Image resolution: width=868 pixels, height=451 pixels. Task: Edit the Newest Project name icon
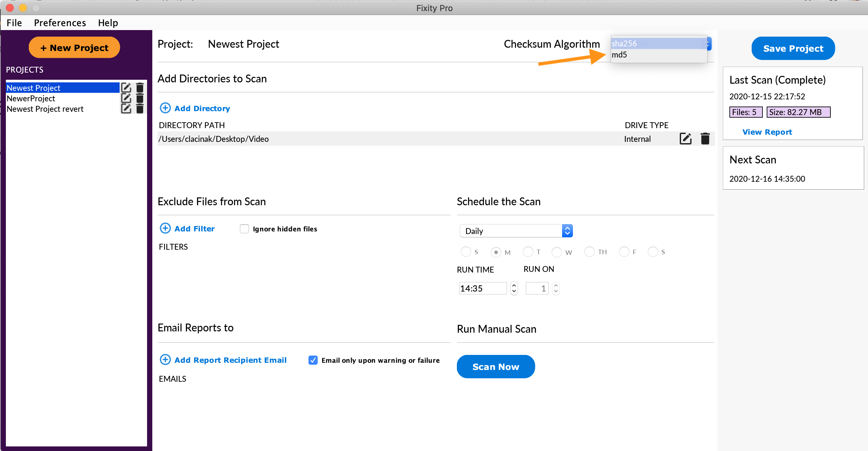tap(126, 88)
